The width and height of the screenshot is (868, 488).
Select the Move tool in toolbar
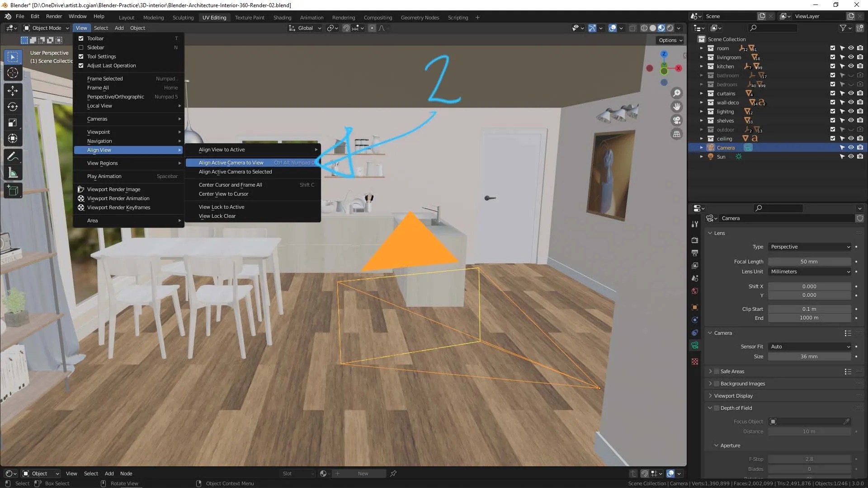(x=13, y=90)
